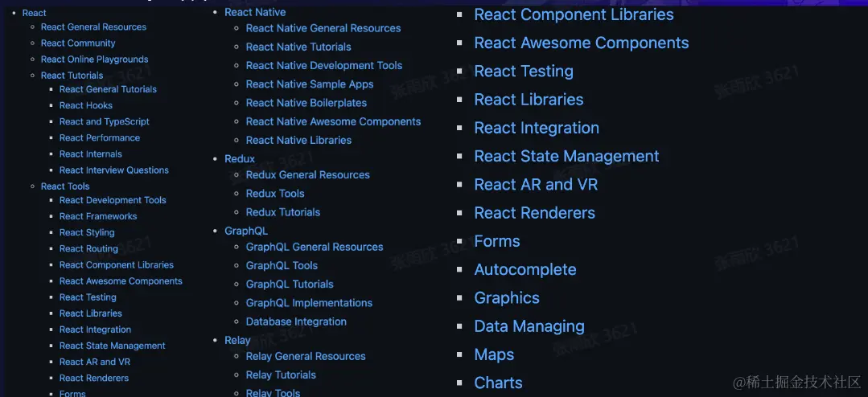Go to React Native Libraries

[x=299, y=141]
